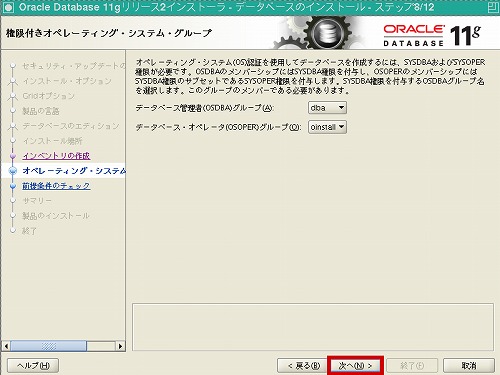Open the OSDBA group dropdown showing dba
The image size is (500, 375).
327,108
